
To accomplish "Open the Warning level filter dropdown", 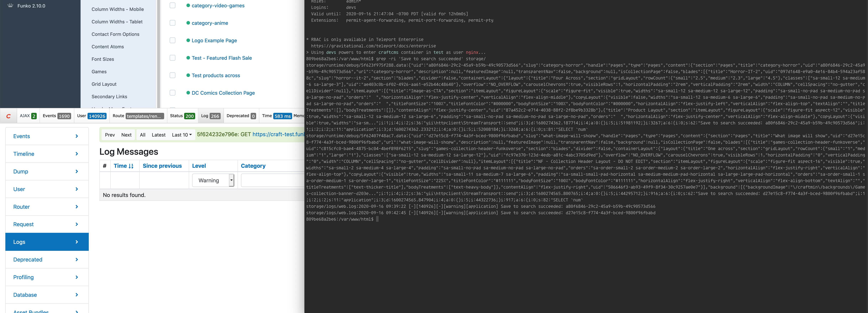I will pos(213,180).
